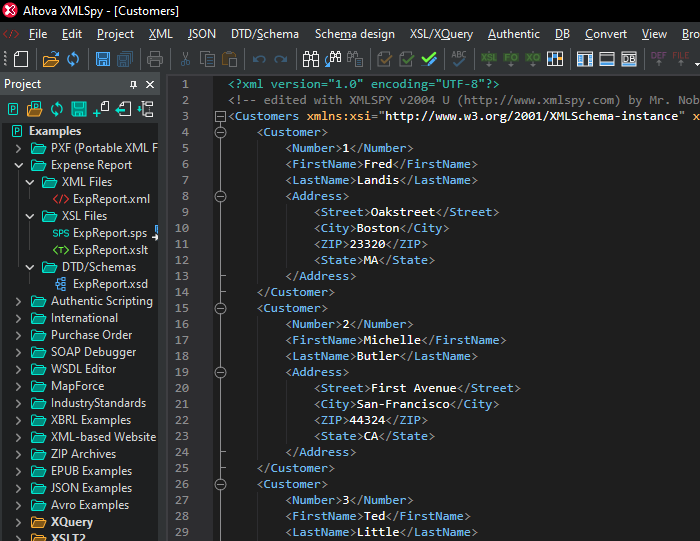Viewport: 700px width, 541px height.
Task: Select ExpReport.xsd under DTD/Schemas
Action: pos(110,284)
